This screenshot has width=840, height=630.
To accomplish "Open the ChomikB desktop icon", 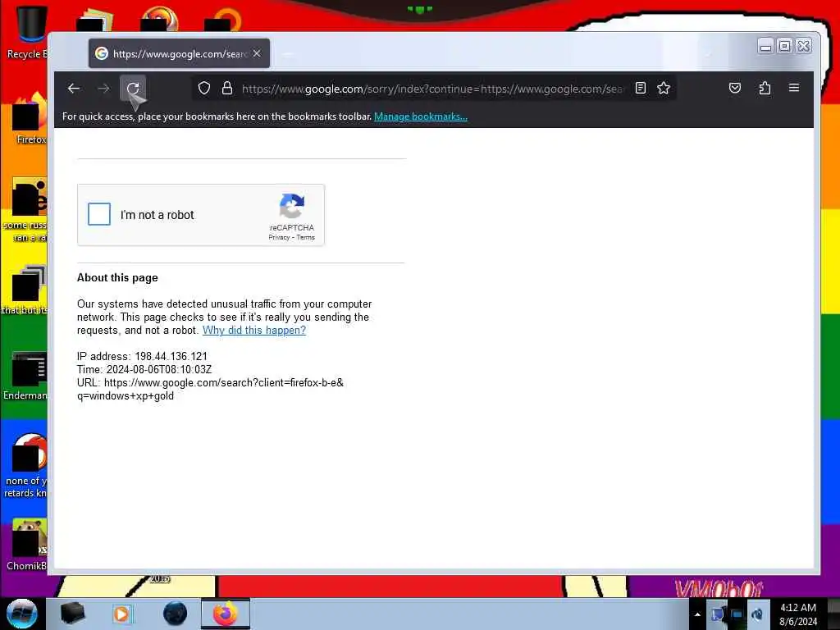I will [x=28, y=544].
